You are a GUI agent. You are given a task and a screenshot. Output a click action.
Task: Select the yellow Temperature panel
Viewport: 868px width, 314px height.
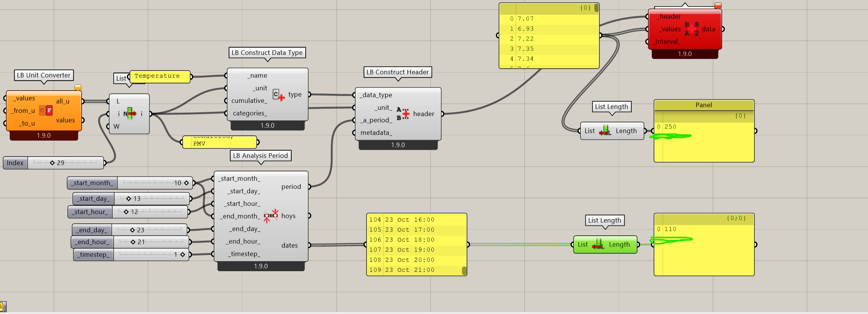click(160, 76)
